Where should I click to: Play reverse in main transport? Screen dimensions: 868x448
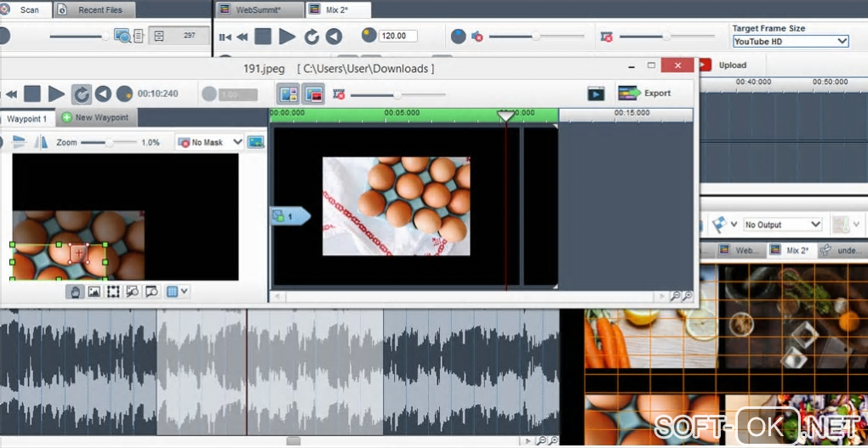point(334,37)
